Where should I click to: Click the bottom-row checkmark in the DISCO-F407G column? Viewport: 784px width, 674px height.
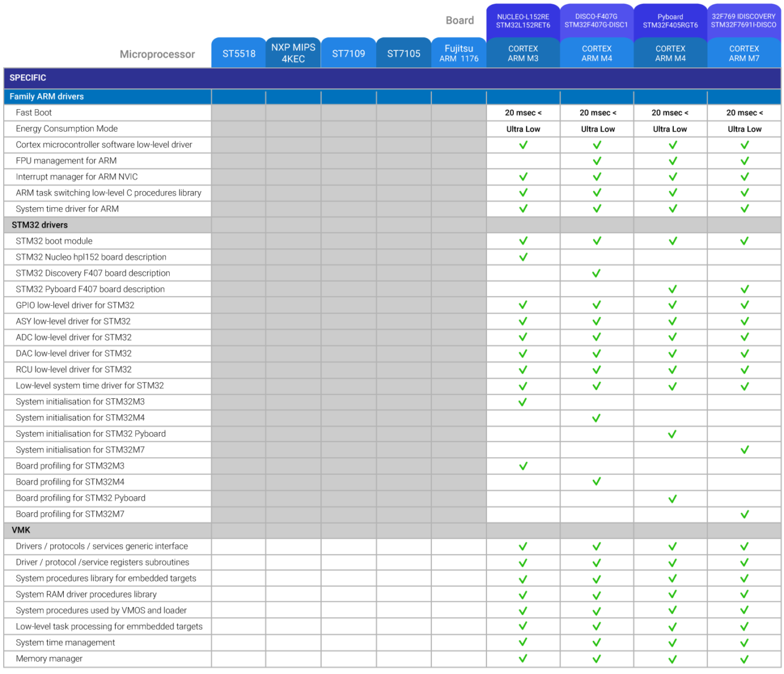(597, 659)
